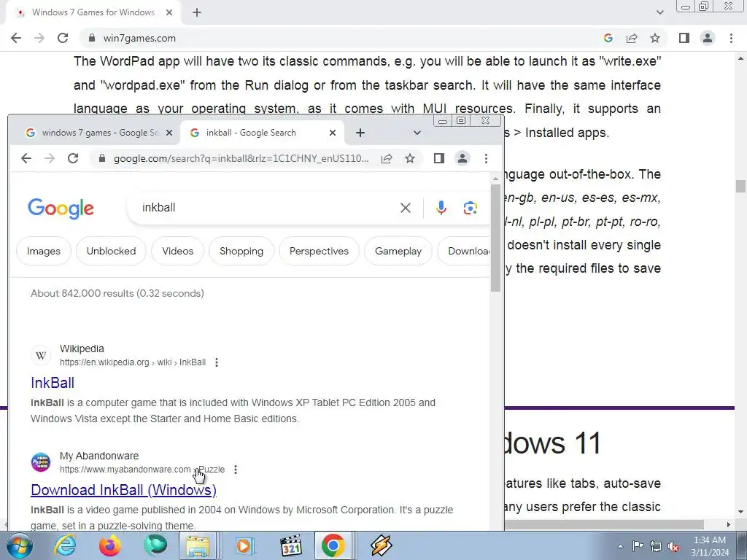Screen dimensions: 747x560
Task: Reload the inkball search page
Action: click(73, 158)
